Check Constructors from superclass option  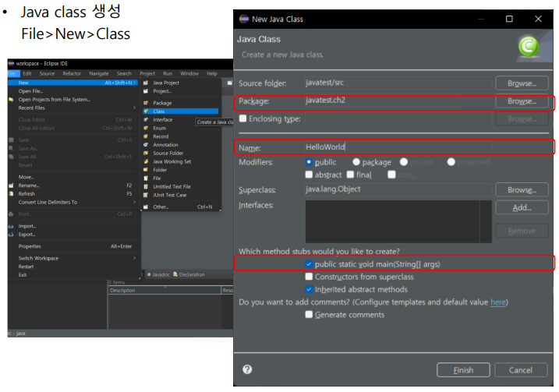pyautogui.click(x=309, y=277)
